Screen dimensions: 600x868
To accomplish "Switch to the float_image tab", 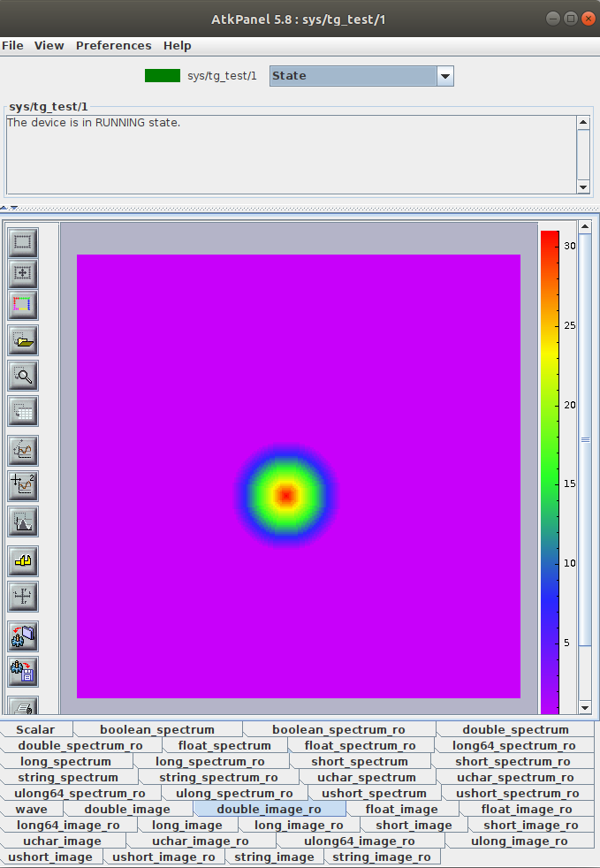I will pyautogui.click(x=402, y=810).
